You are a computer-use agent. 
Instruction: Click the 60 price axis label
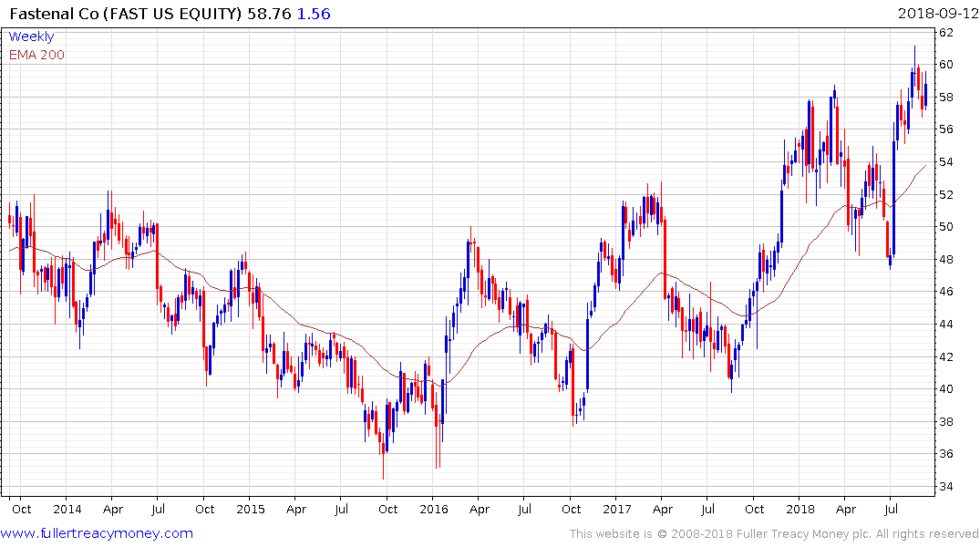coord(945,65)
